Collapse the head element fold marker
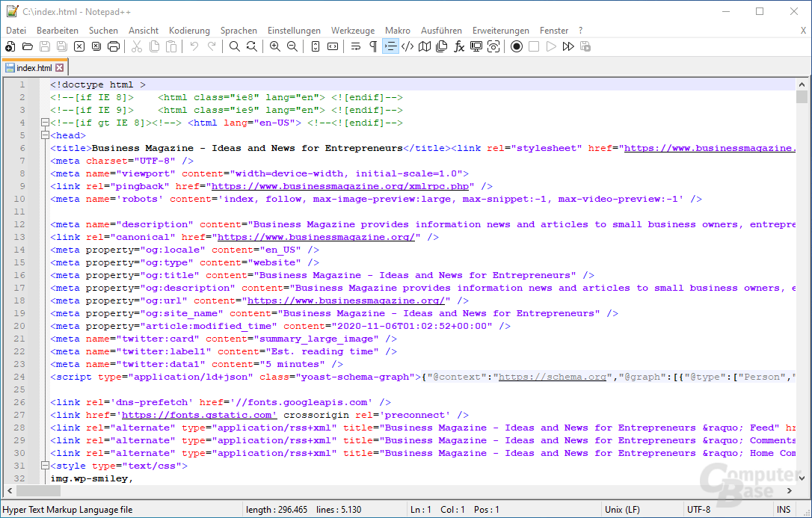 point(45,135)
